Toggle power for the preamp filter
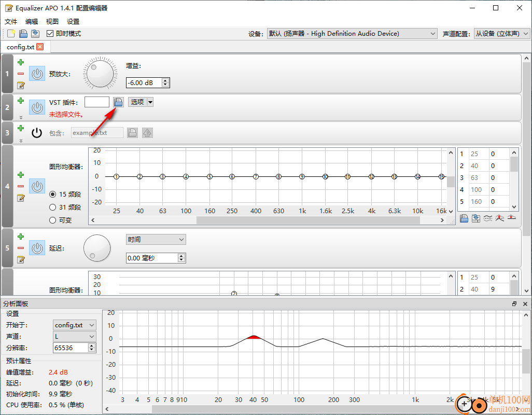532x415 pixels. click(37, 74)
